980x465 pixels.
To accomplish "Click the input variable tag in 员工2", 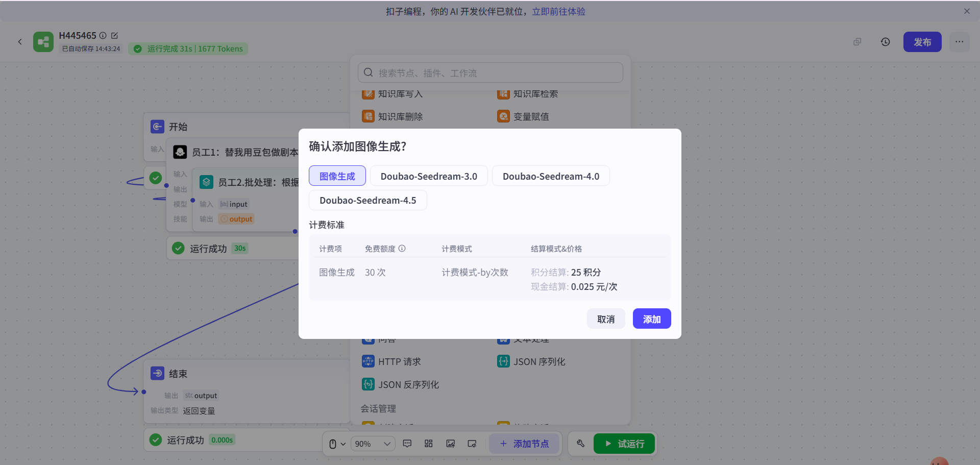I will [234, 204].
